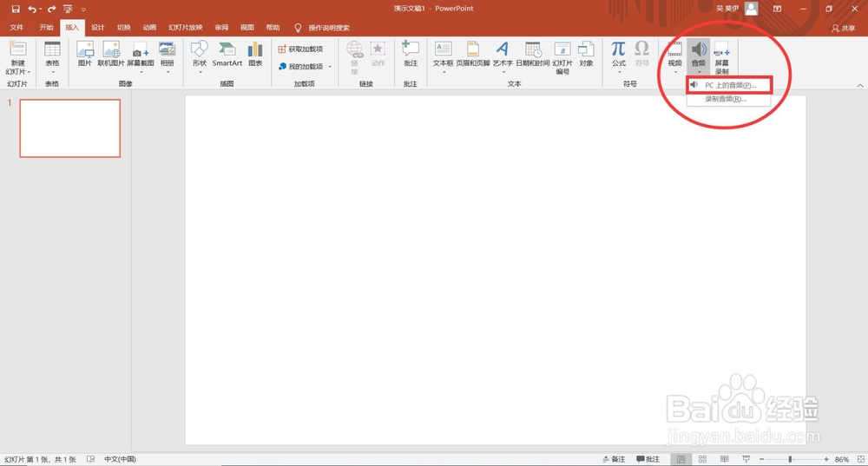Image resolution: width=868 pixels, height=466 pixels.
Task: Click the blank slide canvas
Action: [496, 270]
